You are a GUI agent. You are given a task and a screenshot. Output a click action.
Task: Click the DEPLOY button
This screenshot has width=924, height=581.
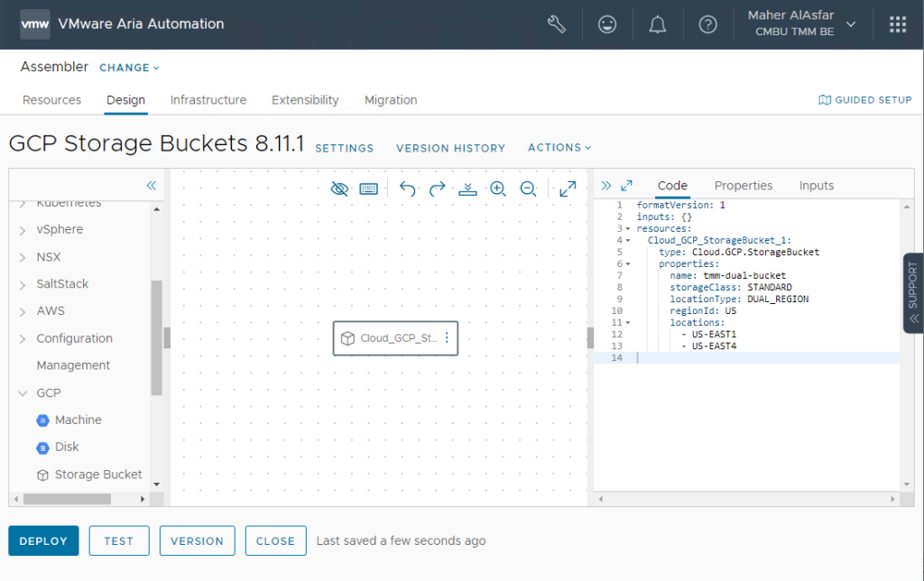[43, 541]
